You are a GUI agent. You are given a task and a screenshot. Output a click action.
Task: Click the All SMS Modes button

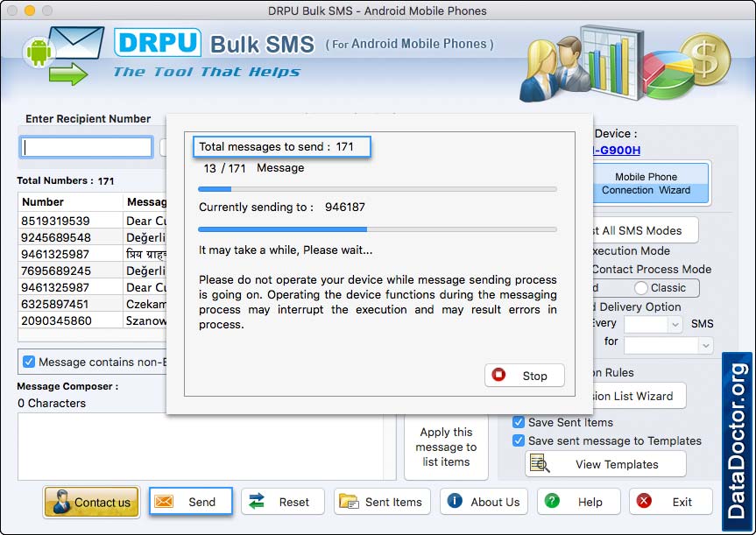pyautogui.click(x=645, y=230)
